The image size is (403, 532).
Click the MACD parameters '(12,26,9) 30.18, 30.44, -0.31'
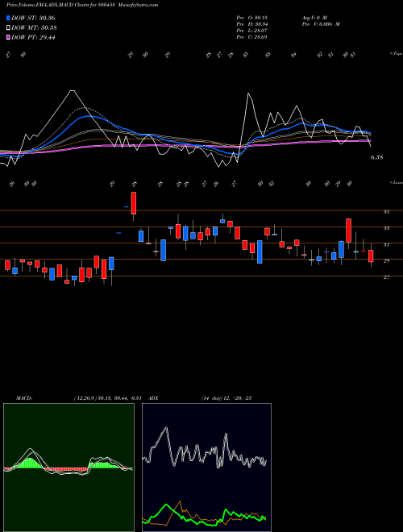pyautogui.click(x=110, y=398)
